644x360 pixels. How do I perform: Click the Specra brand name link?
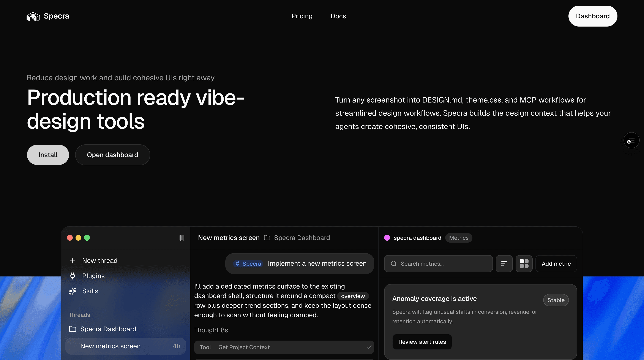(57, 16)
